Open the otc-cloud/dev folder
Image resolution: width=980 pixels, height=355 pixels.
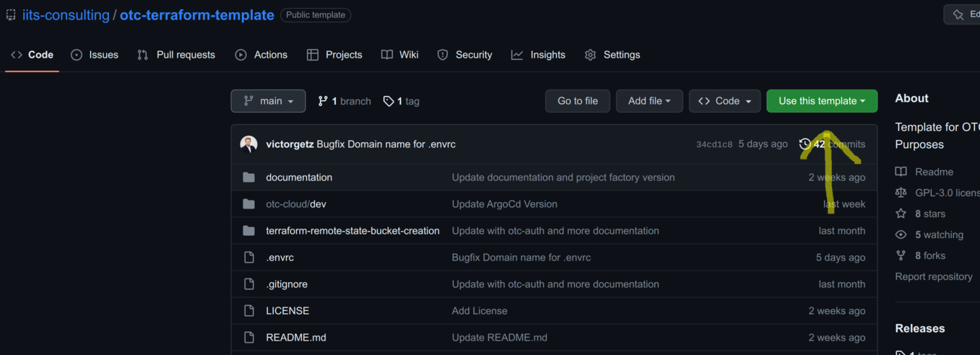[x=296, y=204]
